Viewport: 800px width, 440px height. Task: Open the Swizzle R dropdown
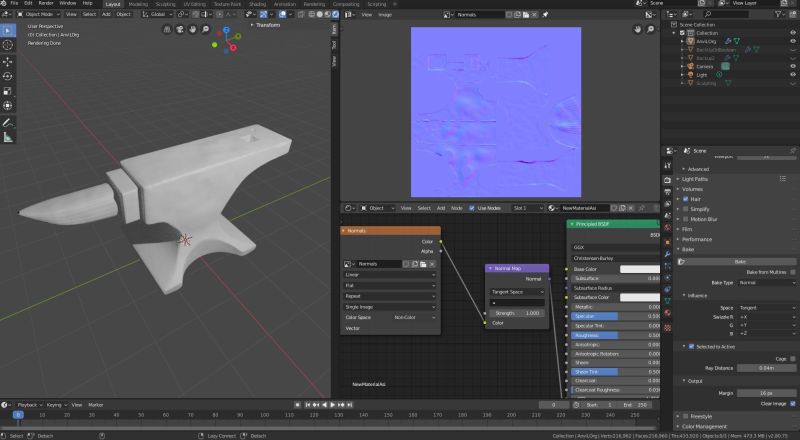[767, 317]
